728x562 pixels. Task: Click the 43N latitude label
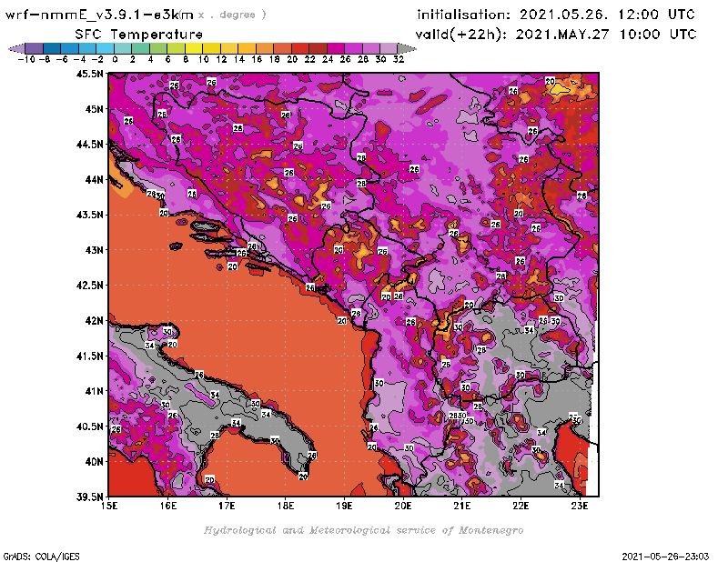click(94, 250)
